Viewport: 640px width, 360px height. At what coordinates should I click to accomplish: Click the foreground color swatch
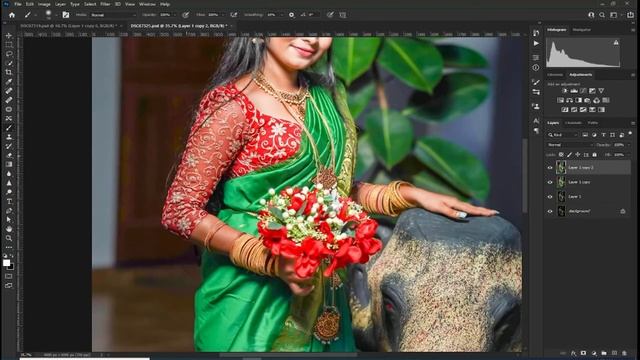(7, 263)
